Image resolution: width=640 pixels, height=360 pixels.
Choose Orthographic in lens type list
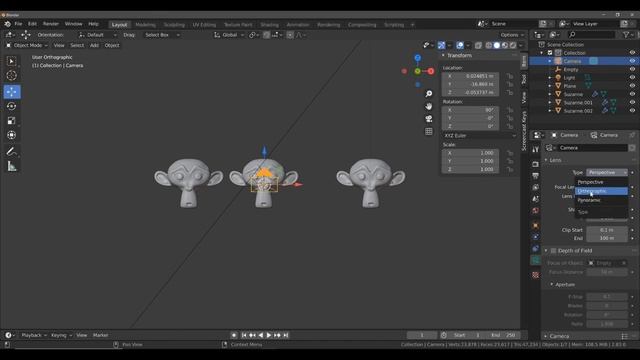(601, 191)
